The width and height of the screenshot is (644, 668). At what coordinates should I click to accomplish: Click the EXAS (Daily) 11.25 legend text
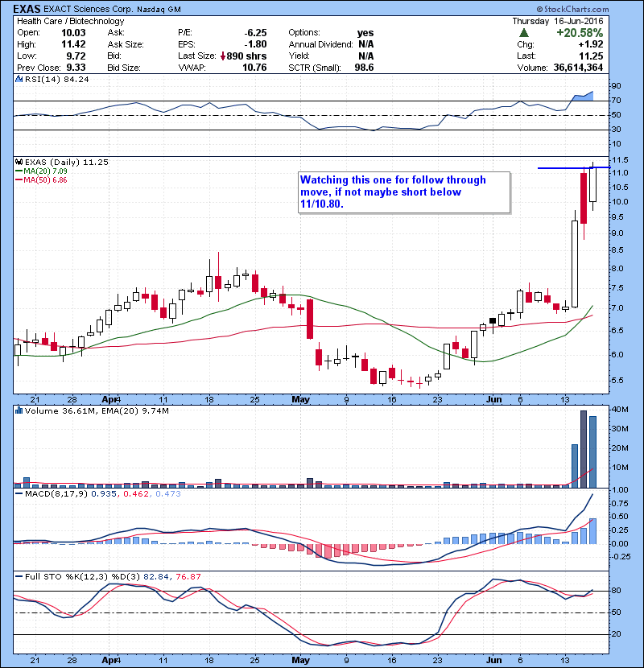point(67,162)
